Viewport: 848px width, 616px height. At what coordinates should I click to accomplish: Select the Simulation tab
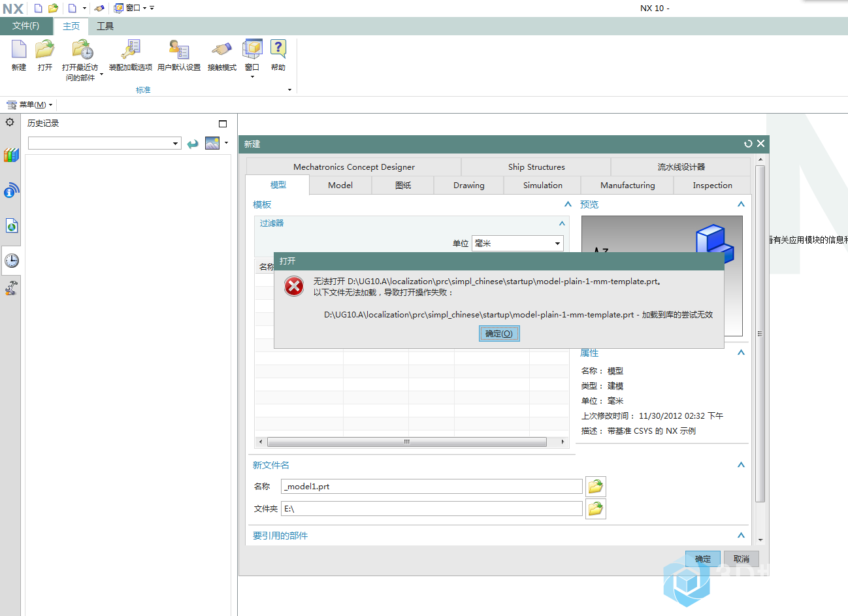tap(543, 186)
